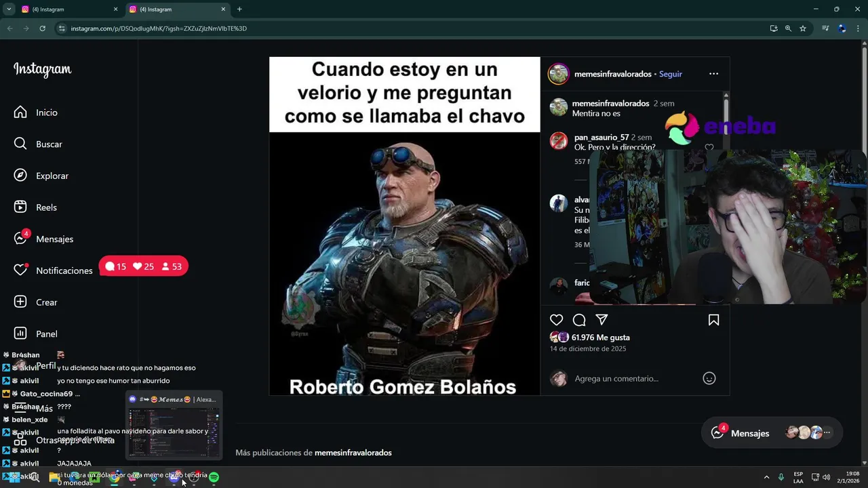
Task: Open the tab search dropdown arrow
Action: 9,9
